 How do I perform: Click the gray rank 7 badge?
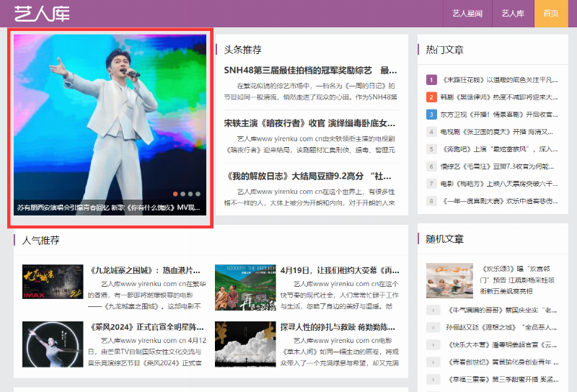431,184
